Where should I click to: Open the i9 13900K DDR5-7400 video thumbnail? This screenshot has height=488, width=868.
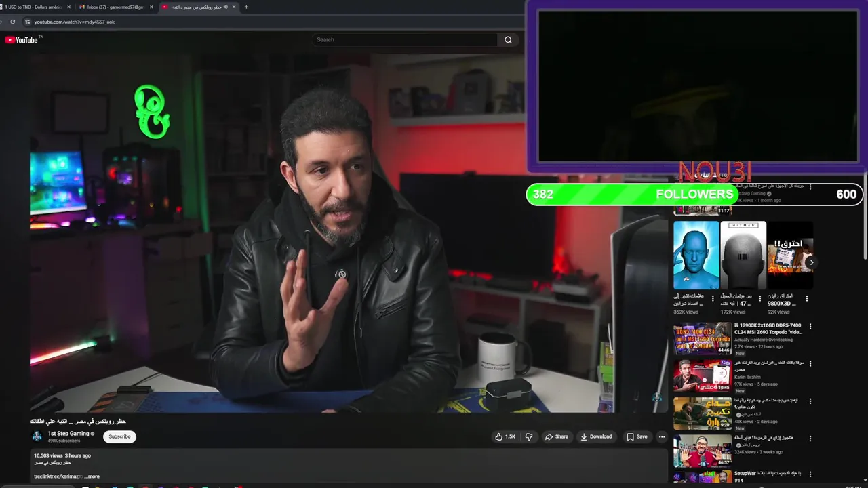pos(703,339)
